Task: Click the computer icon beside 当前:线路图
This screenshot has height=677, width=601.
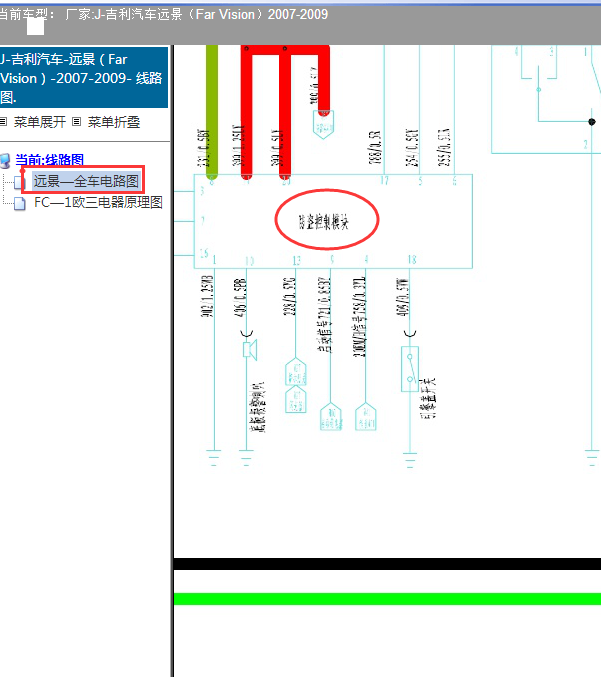Action: coord(5,161)
